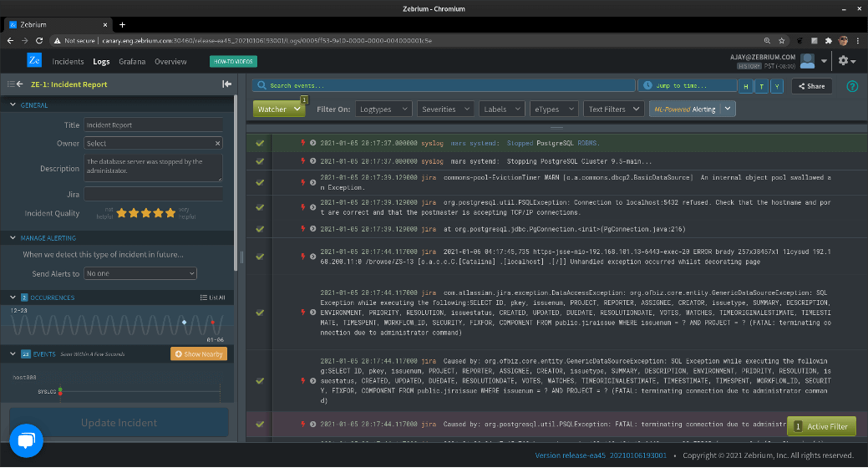Open the eTypes filter dropdown
The image size is (868, 468).
[554, 109]
